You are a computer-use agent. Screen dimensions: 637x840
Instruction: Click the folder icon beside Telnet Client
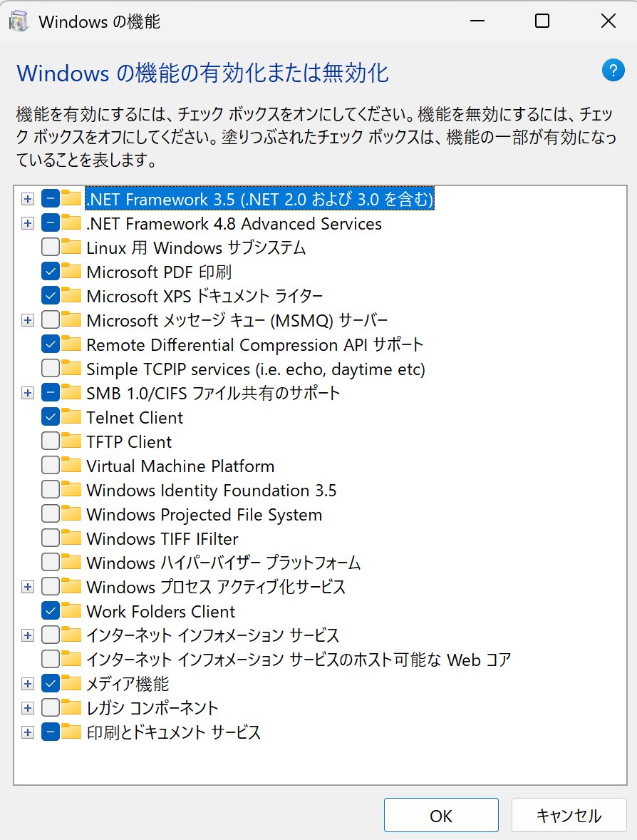pos(71,416)
